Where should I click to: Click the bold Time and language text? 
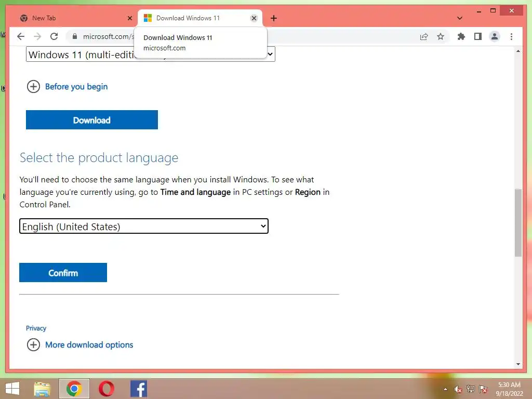coord(195,192)
